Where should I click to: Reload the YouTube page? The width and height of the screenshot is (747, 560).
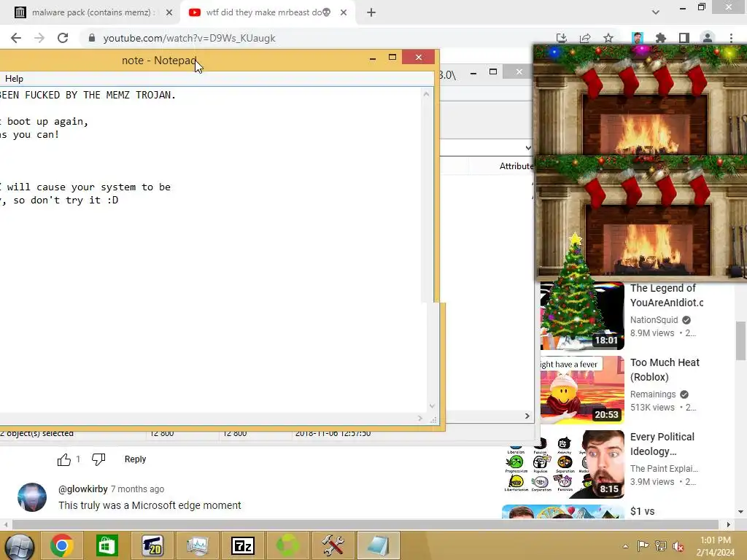[63, 38]
